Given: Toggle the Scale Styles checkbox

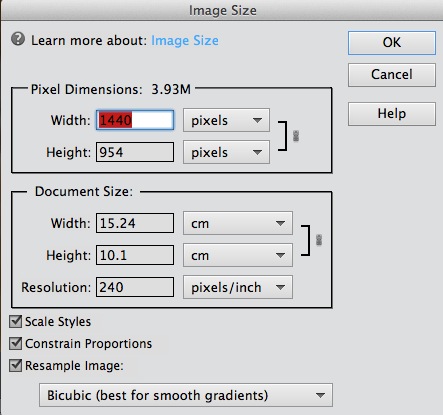Looking at the screenshot, I should click(15, 322).
